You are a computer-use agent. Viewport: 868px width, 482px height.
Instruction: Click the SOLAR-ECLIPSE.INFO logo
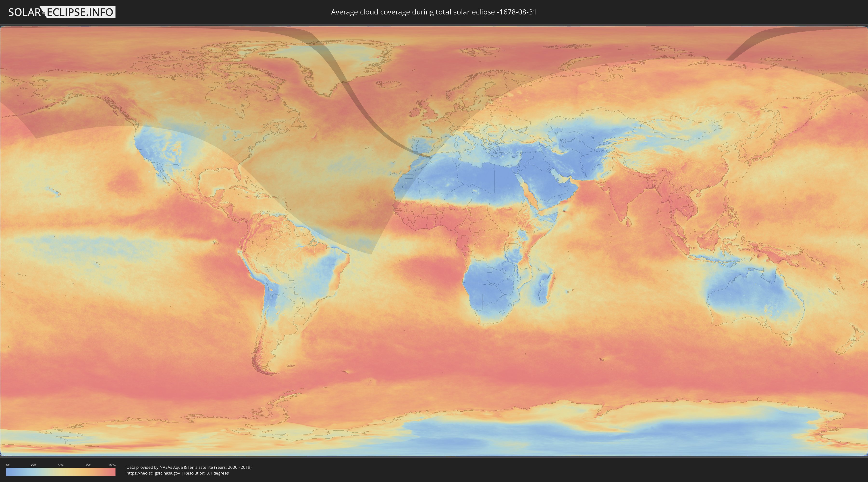[x=62, y=12]
